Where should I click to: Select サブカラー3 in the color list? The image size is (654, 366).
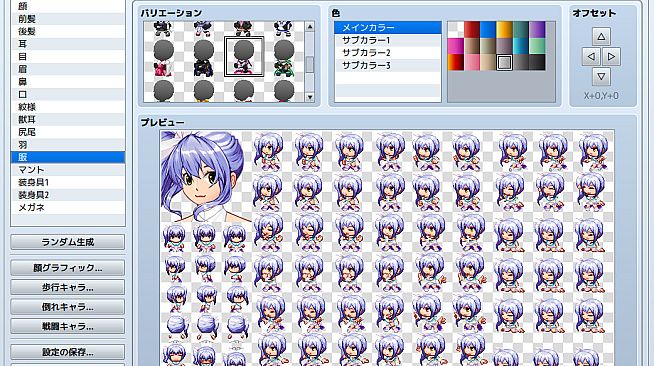coord(387,65)
